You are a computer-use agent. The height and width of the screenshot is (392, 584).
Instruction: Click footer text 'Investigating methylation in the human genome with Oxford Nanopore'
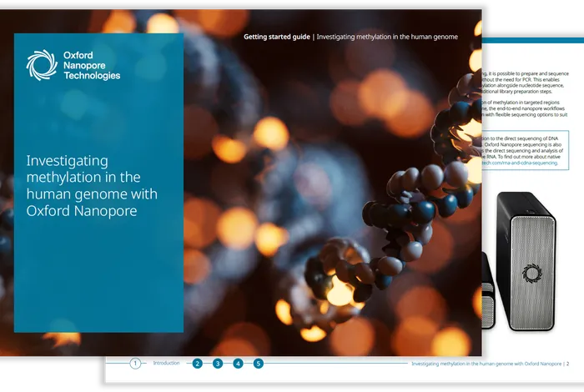(x=486, y=364)
